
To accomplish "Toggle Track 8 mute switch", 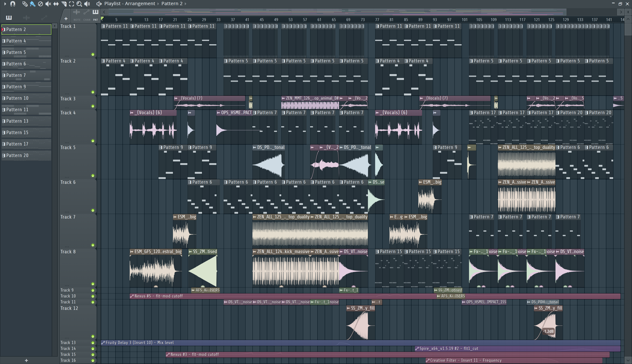I will [93, 284].
